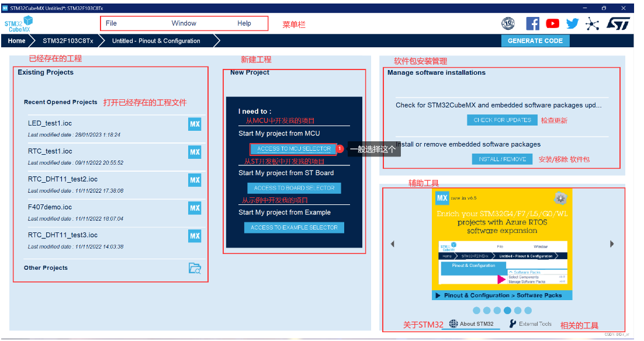Click Pinout & Configuration > Software Packs caption

click(503, 295)
